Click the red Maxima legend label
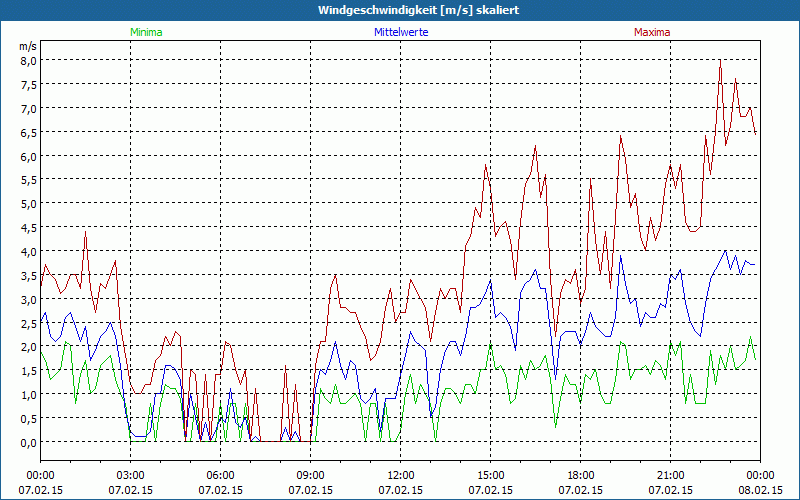800x500 pixels. click(650, 32)
